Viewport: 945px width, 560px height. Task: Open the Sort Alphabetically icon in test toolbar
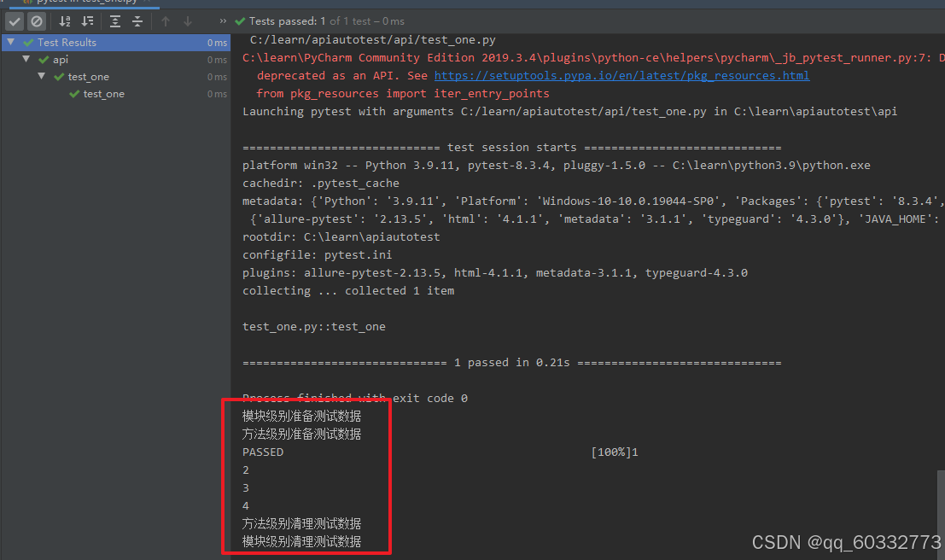(64, 21)
